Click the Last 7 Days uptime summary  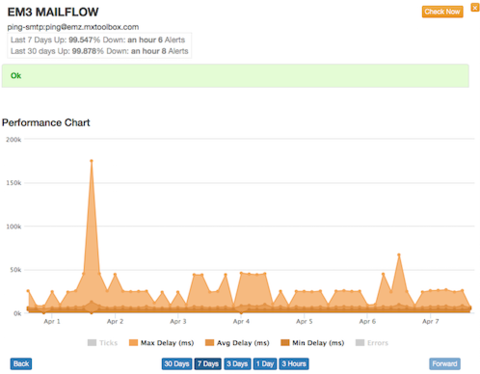pyautogui.click(x=98, y=40)
